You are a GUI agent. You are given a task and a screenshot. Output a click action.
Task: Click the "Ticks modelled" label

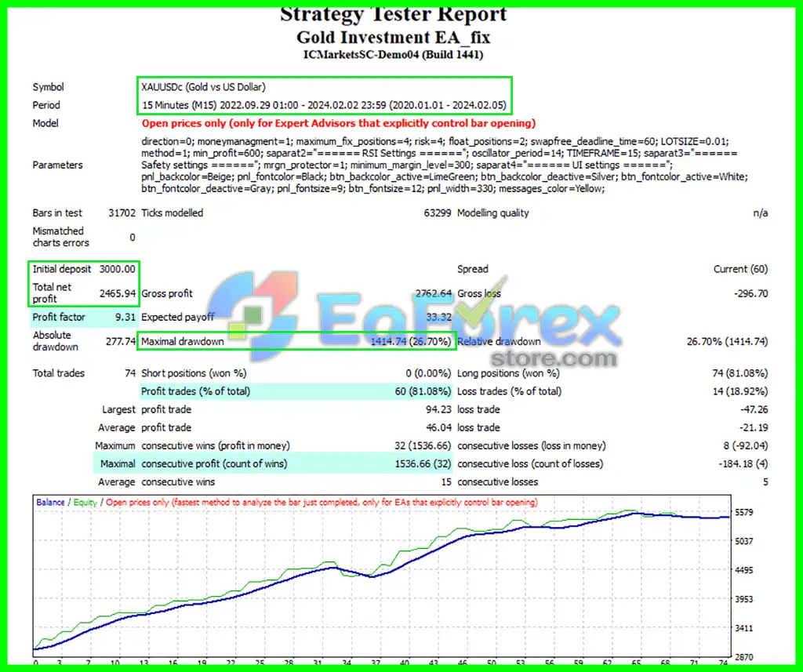click(172, 213)
